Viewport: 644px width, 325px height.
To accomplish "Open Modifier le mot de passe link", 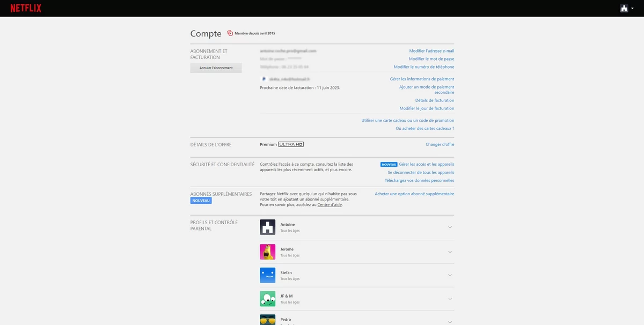I will point(431,59).
